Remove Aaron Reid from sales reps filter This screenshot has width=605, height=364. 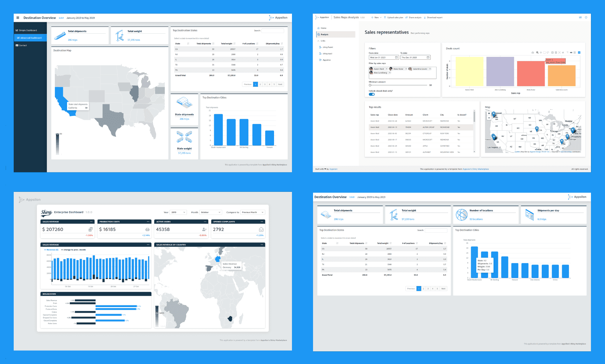click(x=386, y=69)
